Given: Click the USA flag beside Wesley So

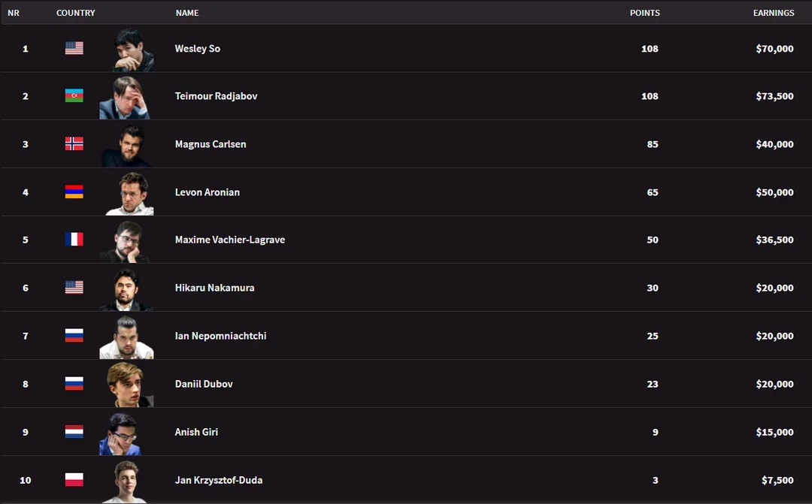Looking at the screenshot, I should 74,48.
